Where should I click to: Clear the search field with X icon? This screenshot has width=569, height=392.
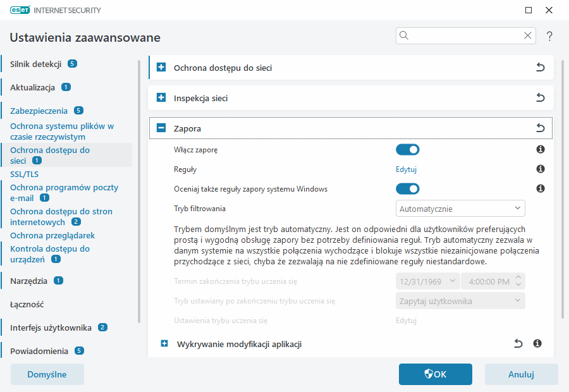528,36
